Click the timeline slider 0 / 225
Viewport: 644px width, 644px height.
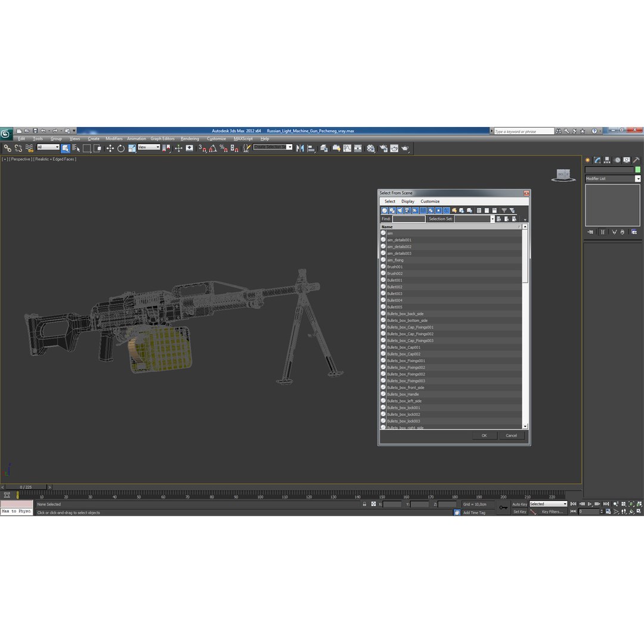tap(26, 487)
